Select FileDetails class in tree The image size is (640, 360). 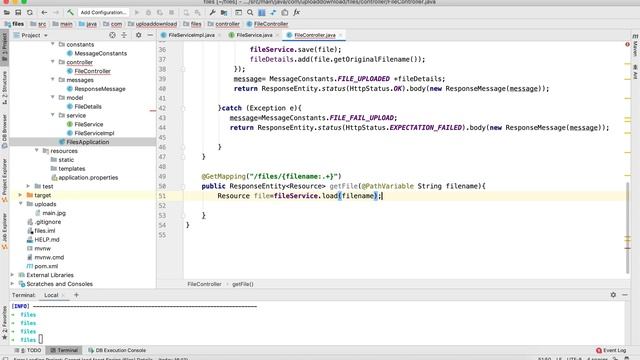point(88,107)
